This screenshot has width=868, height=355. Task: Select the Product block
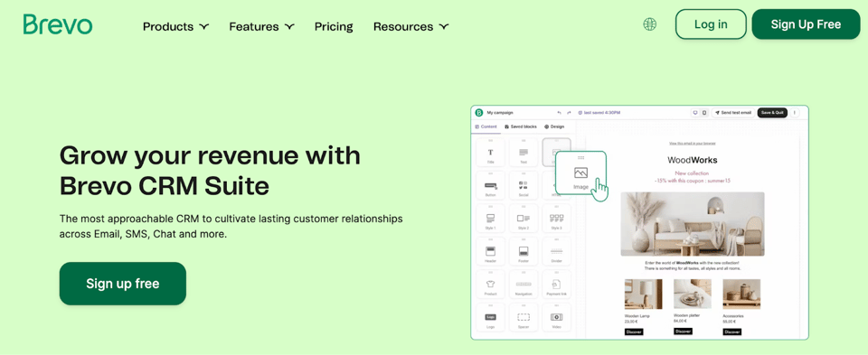[490, 285]
